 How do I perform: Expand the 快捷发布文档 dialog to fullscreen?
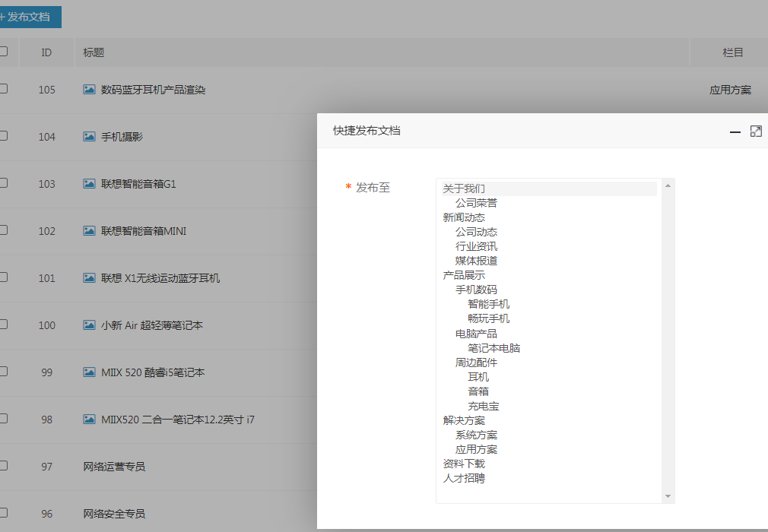click(x=756, y=131)
